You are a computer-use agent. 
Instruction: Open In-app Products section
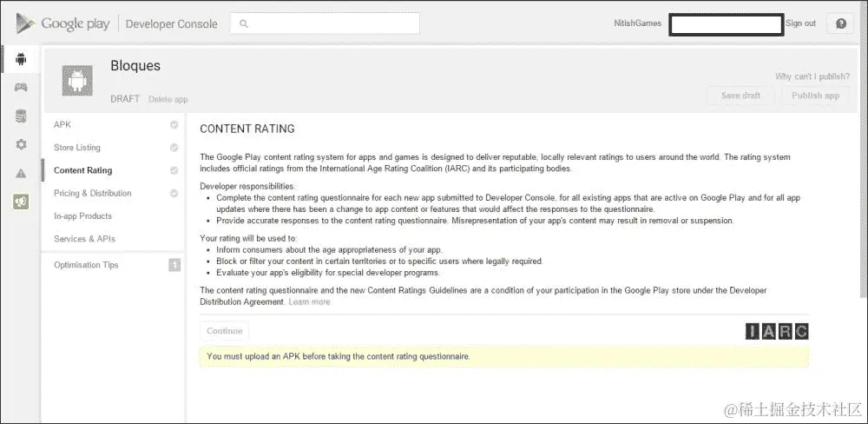tap(82, 215)
